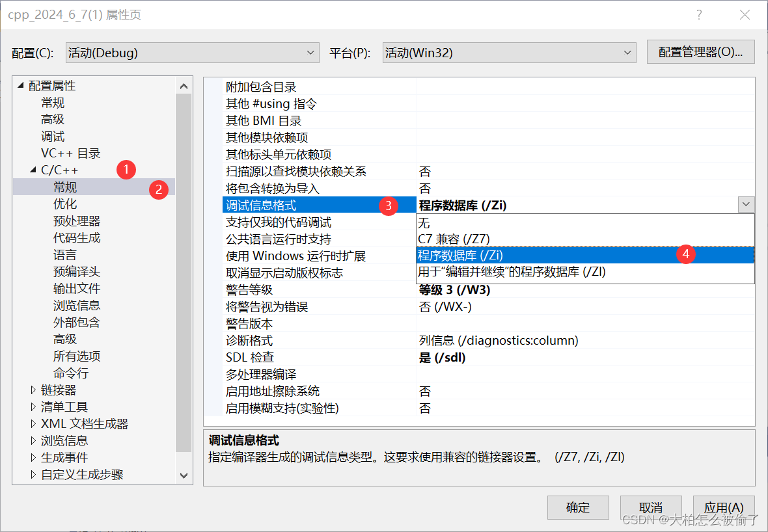768x532 pixels.
Task: Choose 无 from the dropdown list
Action: click(585, 222)
